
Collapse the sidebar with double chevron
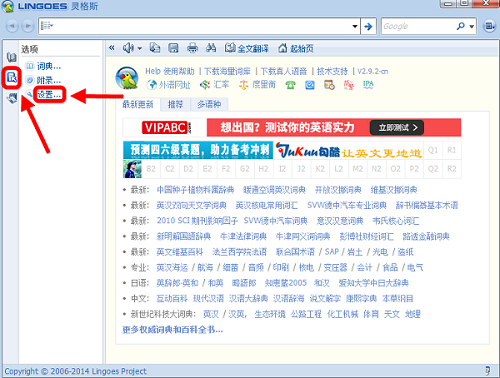click(x=112, y=48)
